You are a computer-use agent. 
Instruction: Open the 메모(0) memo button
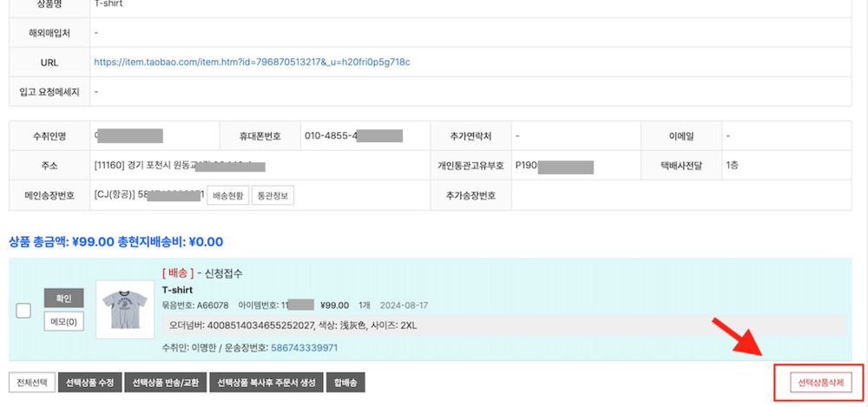pyautogui.click(x=64, y=321)
